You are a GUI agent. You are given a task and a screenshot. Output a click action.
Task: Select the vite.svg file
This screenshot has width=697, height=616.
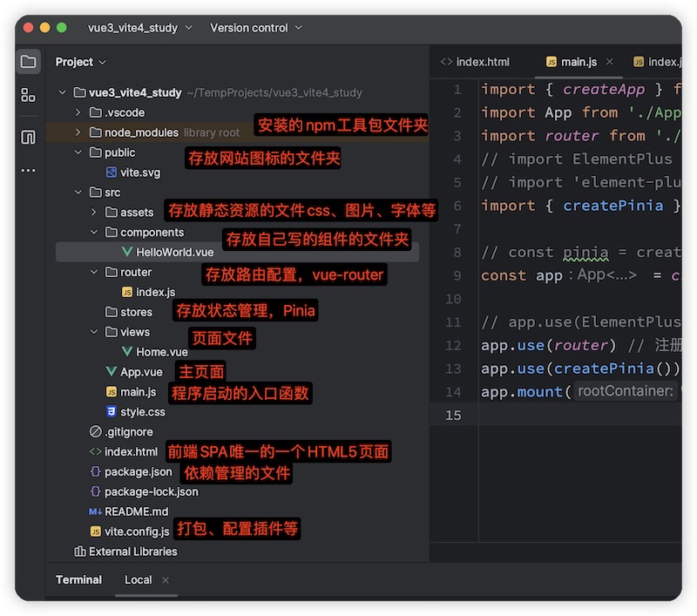140,173
